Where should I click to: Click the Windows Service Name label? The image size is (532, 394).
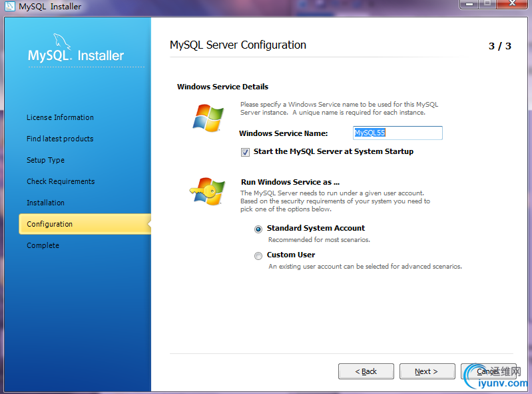[x=283, y=133]
